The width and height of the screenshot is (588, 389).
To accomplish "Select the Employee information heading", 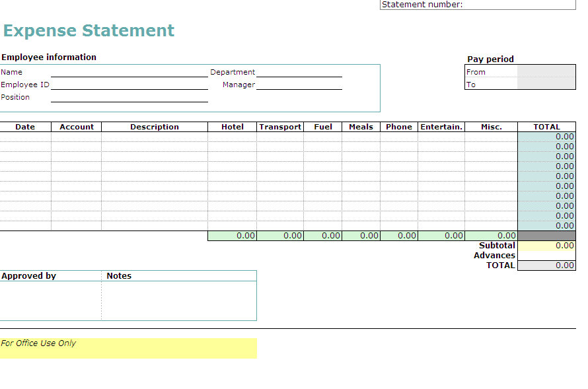I will (x=49, y=57).
